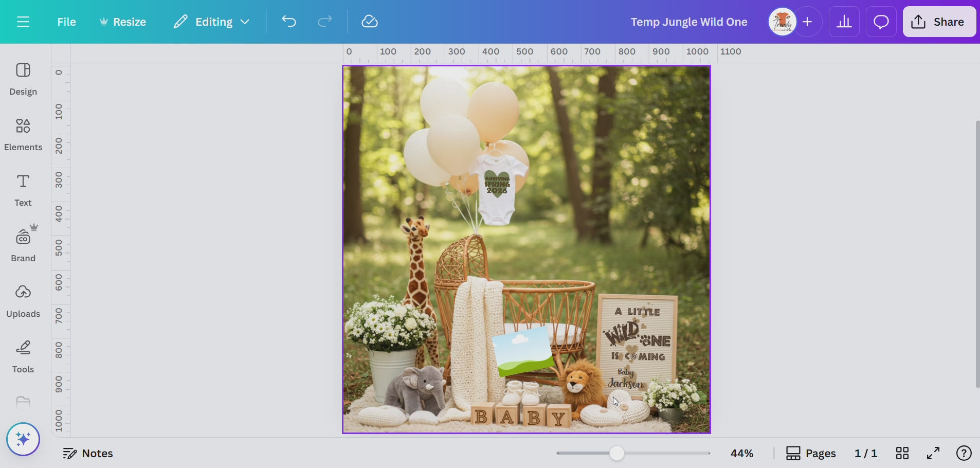
Task: Open the Elements panel
Action: point(23,135)
